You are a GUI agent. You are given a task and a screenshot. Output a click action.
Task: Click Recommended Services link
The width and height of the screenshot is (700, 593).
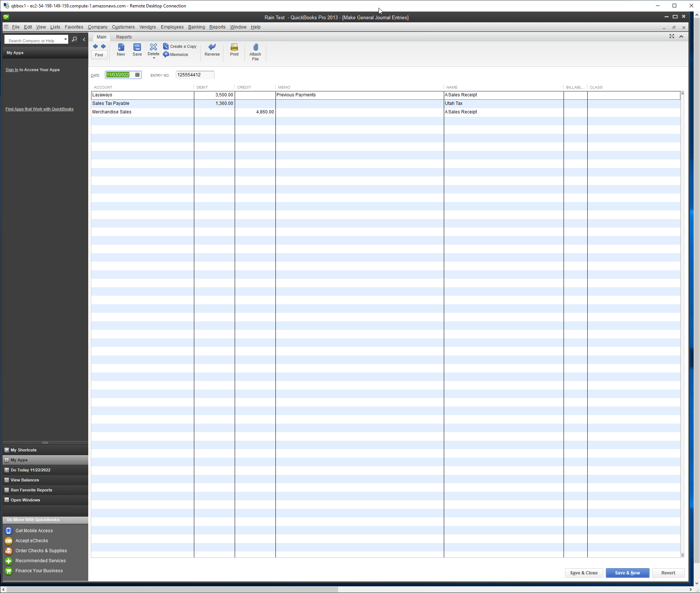pyautogui.click(x=40, y=561)
